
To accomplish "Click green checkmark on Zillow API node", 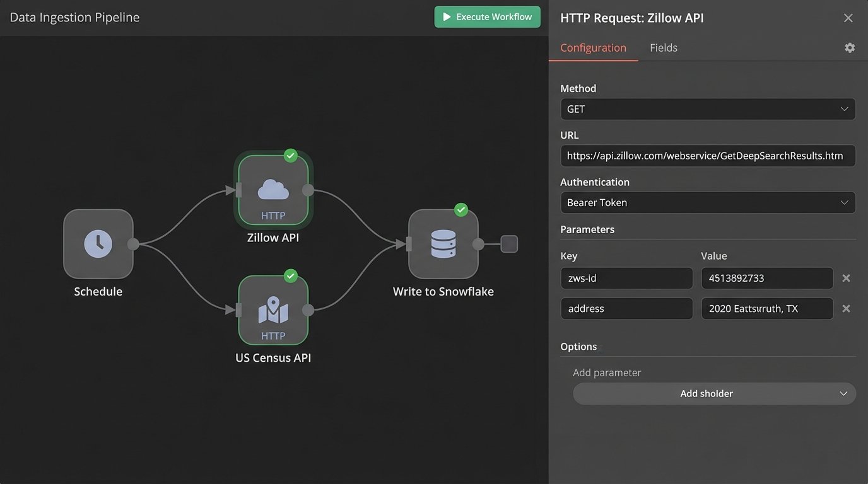I will tap(290, 155).
